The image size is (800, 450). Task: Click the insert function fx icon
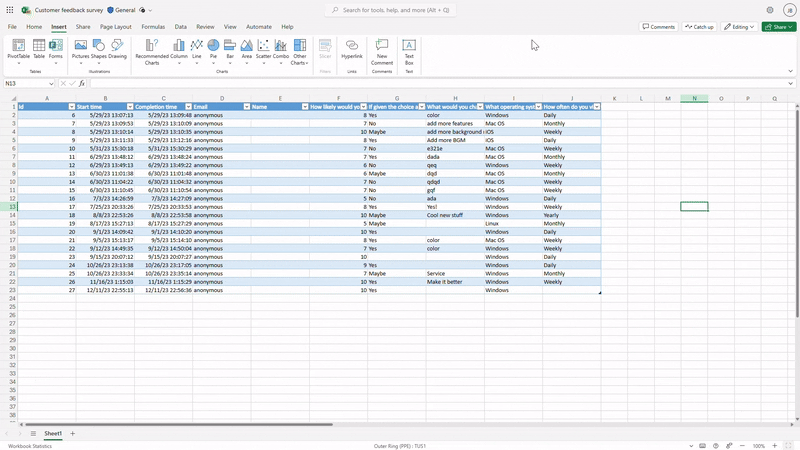[x=82, y=83]
